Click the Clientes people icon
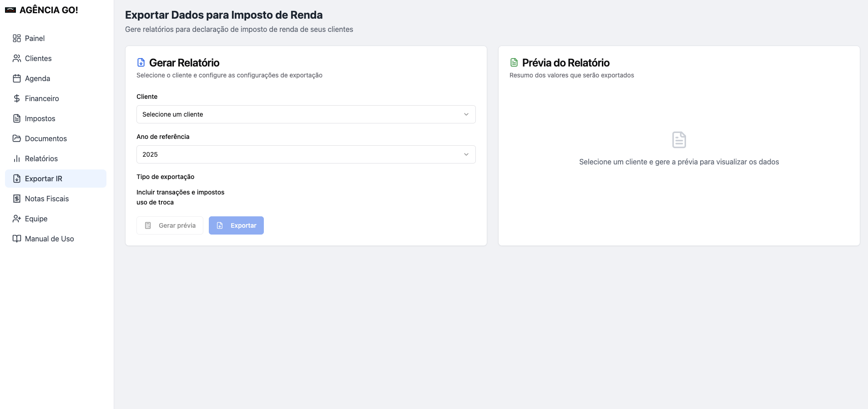The image size is (868, 409). (17, 58)
